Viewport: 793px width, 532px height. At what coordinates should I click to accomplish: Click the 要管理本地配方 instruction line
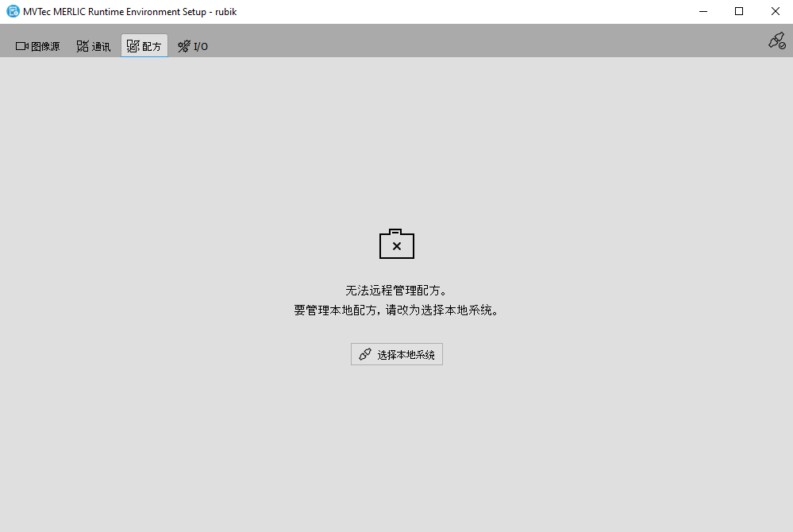click(396, 310)
